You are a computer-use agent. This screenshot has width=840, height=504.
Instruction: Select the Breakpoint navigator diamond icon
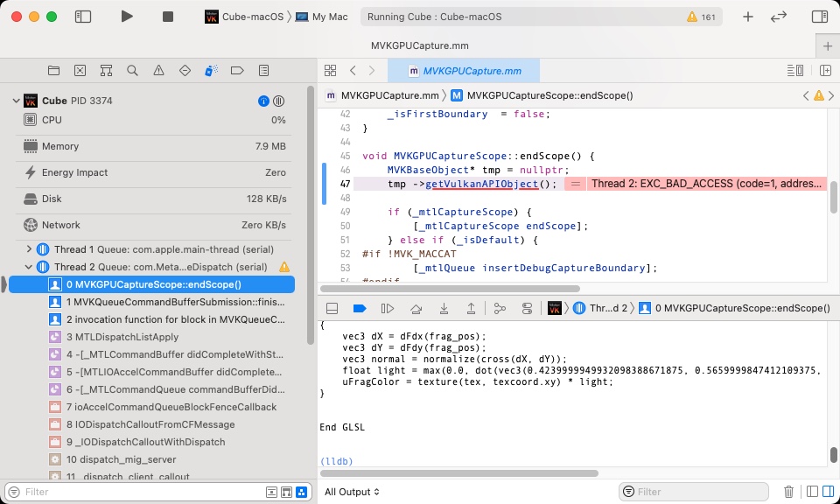click(x=185, y=70)
